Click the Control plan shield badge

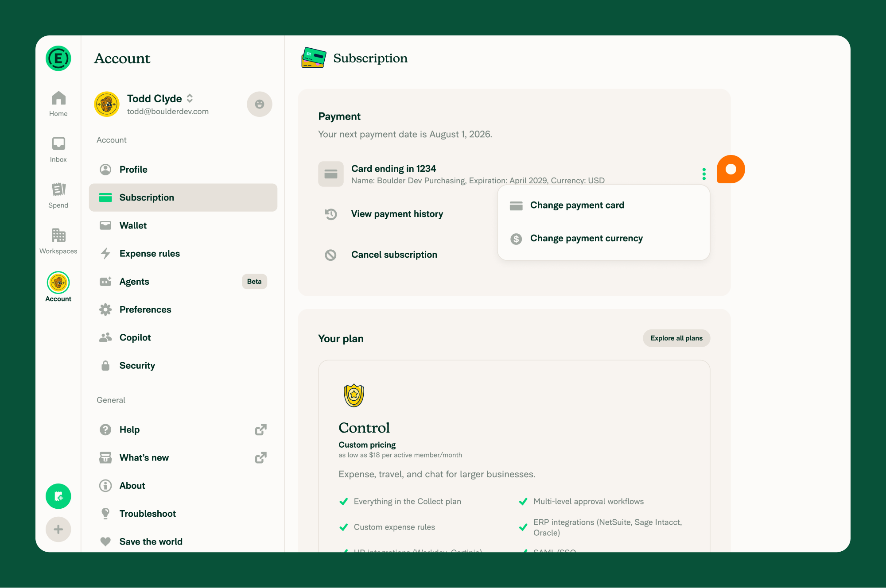(354, 395)
